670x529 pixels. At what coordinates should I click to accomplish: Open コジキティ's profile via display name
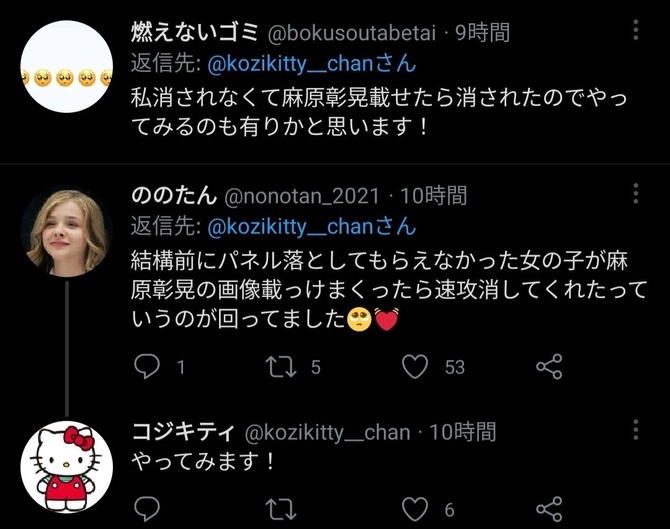183,432
